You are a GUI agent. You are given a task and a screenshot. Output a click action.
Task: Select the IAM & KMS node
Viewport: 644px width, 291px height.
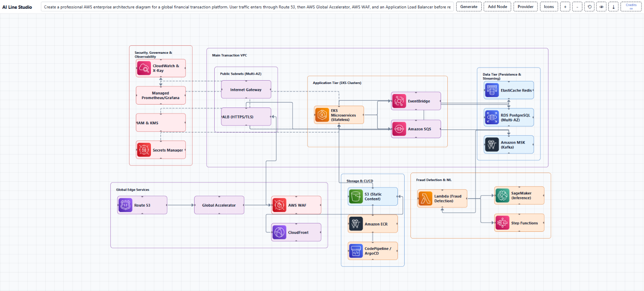161,123
